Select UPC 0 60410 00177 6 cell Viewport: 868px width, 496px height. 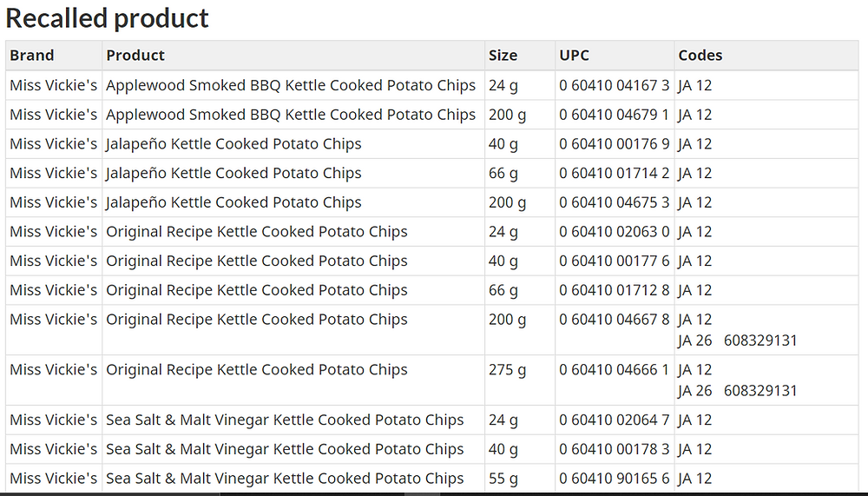(615, 261)
